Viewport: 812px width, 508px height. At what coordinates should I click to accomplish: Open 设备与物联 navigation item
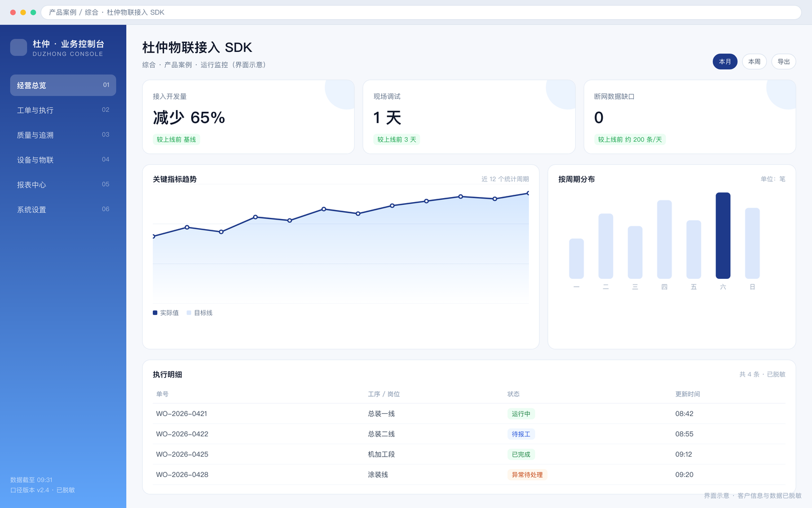(x=63, y=160)
